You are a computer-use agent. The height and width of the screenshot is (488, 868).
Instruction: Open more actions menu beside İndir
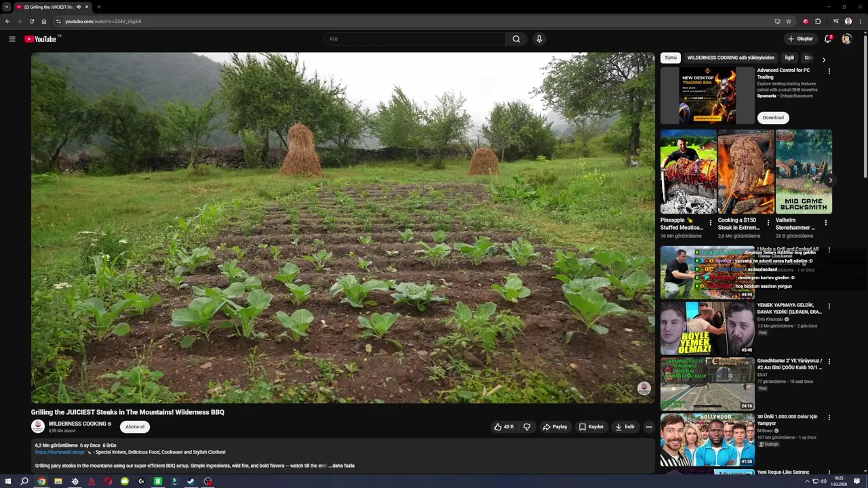[x=648, y=427]
